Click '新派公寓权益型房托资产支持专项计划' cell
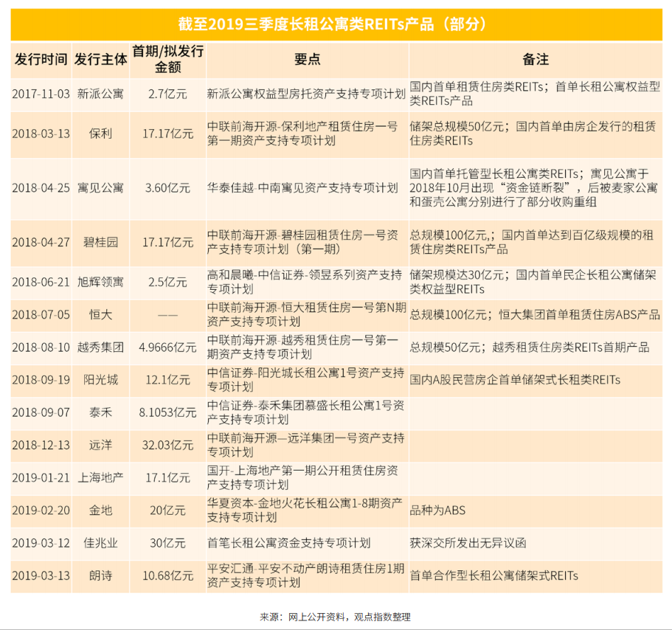 pyautogui.click(x=306, y=94)
